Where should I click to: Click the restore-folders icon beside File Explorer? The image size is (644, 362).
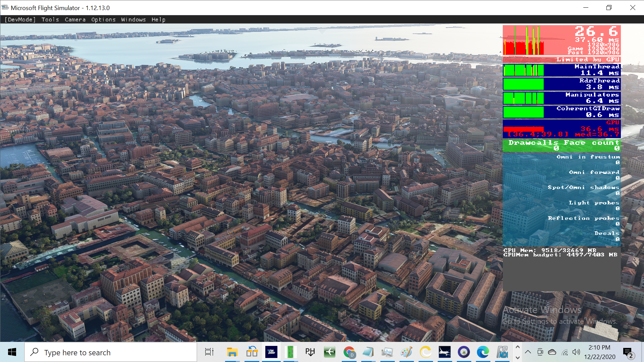(x=252, y=352)
